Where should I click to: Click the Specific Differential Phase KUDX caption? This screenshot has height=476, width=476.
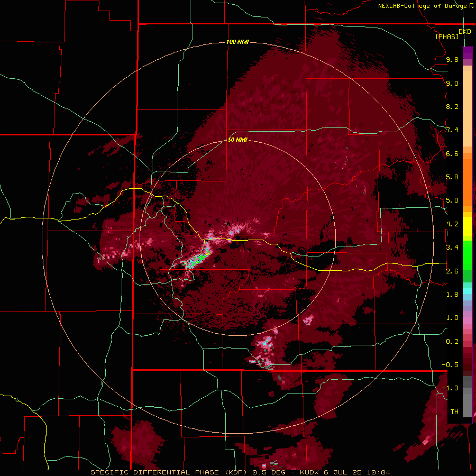coord(240,472)
